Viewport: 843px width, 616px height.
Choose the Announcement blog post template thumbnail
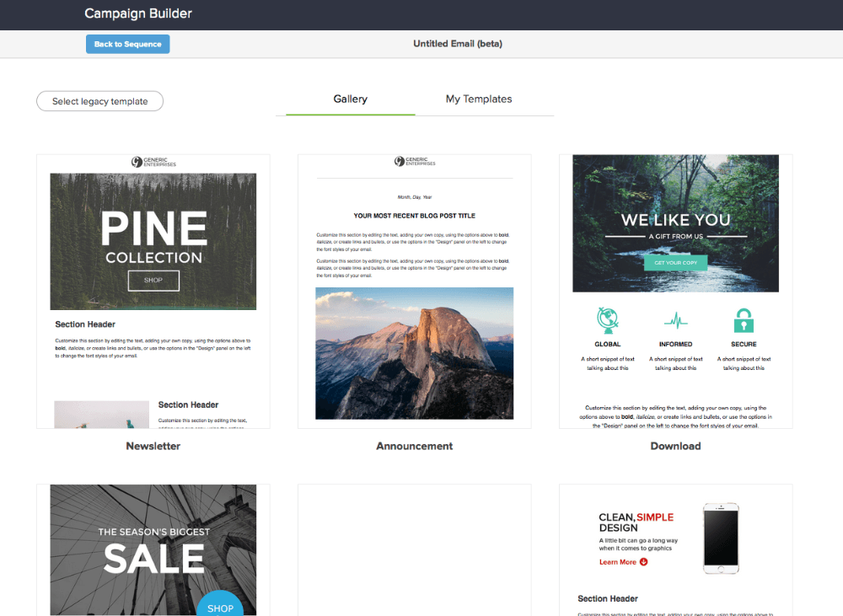point(415,292)
